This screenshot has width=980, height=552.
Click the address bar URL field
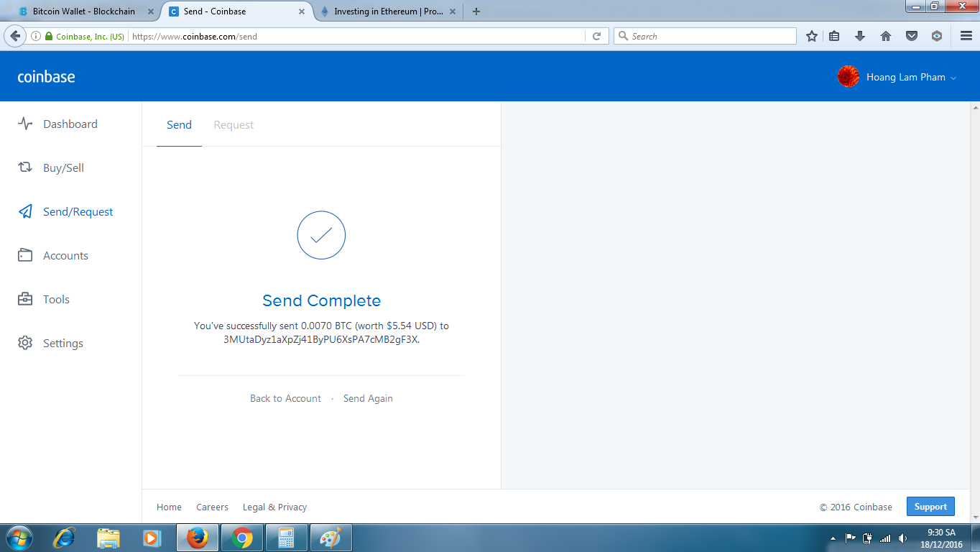357,36
